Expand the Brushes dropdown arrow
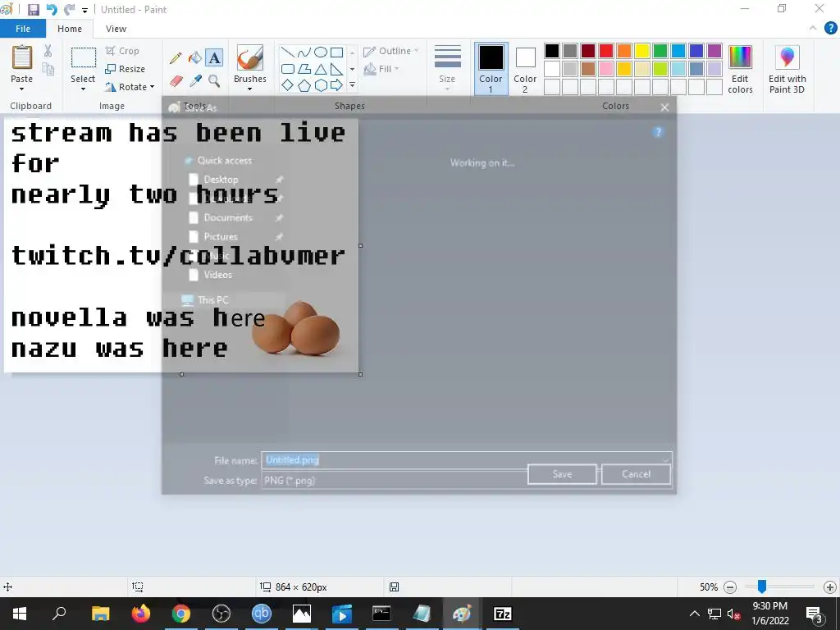 pyautogui.click(x=249, y=89)
